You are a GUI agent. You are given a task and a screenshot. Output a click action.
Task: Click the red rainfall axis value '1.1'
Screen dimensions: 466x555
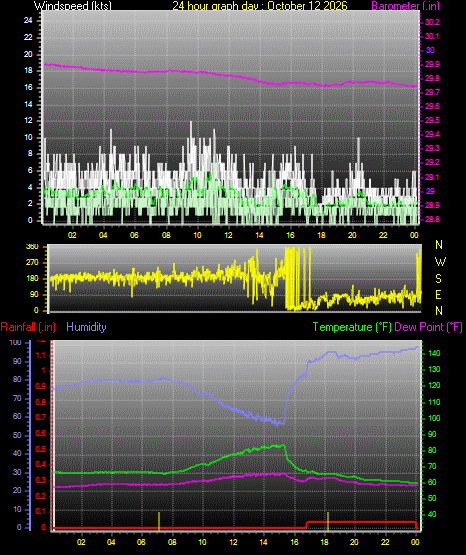click(x=41, y=355)
